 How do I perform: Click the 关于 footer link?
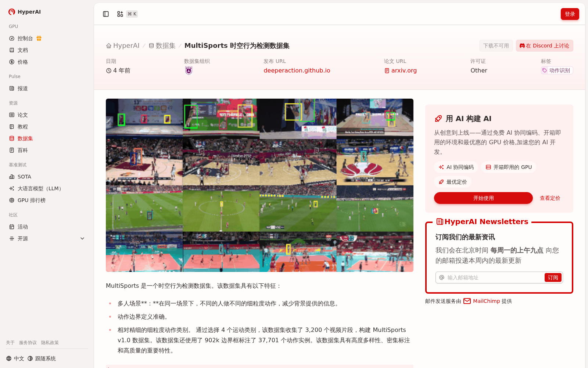(x=10, y=343)
